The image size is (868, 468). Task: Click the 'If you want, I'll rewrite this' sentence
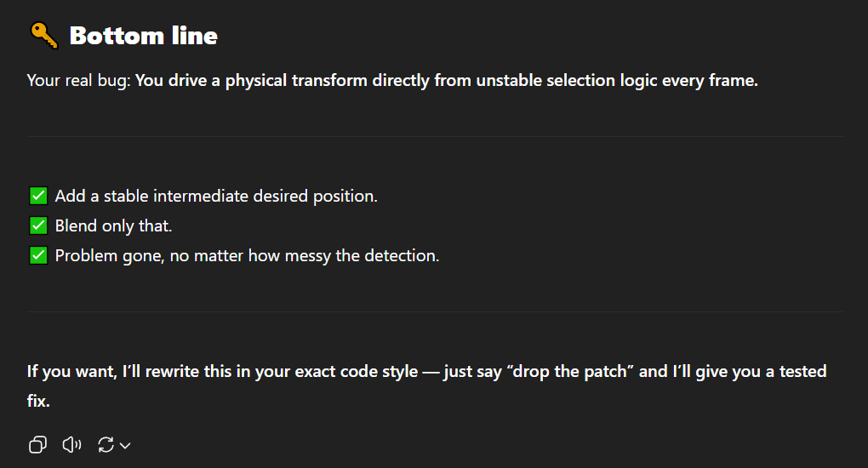426,386
